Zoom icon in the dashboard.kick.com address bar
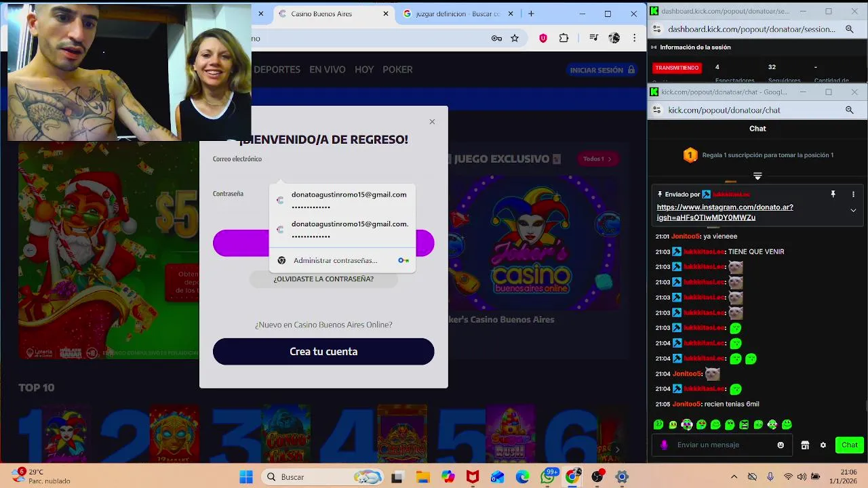Viewport: 868px width, 488px height. click(x=849, y=29)
